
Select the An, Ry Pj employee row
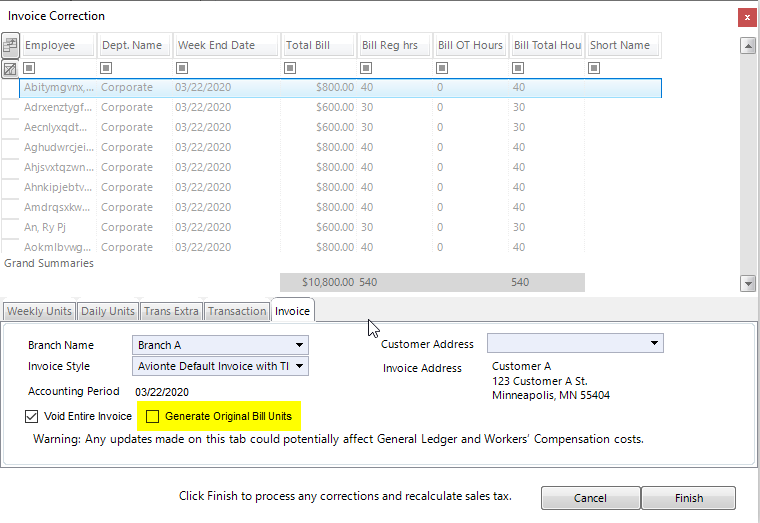point(340,227)
